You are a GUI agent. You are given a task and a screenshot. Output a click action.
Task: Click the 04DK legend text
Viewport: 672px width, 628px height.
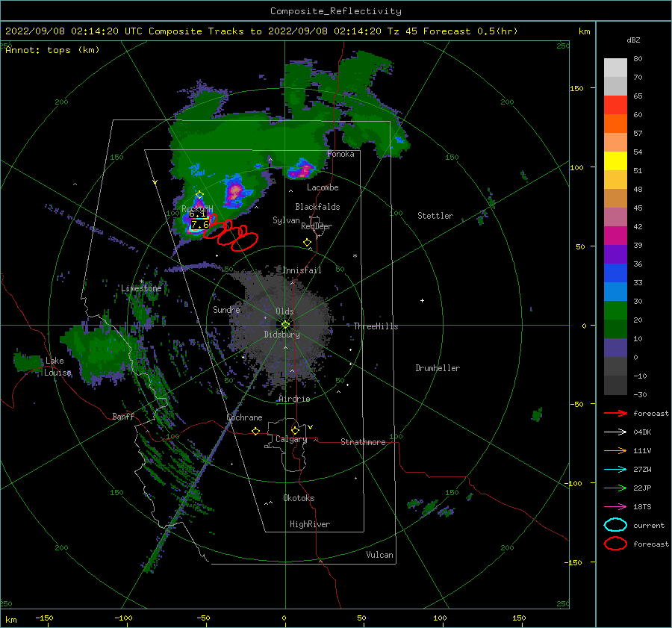642,432
